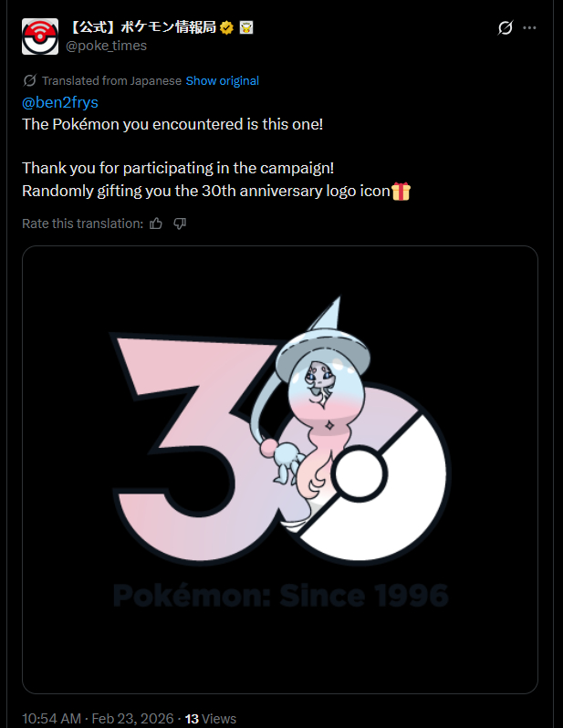Click 'Pokémon: Since 1996' text in image
The image size is (563, 728).
coord(281,597)
